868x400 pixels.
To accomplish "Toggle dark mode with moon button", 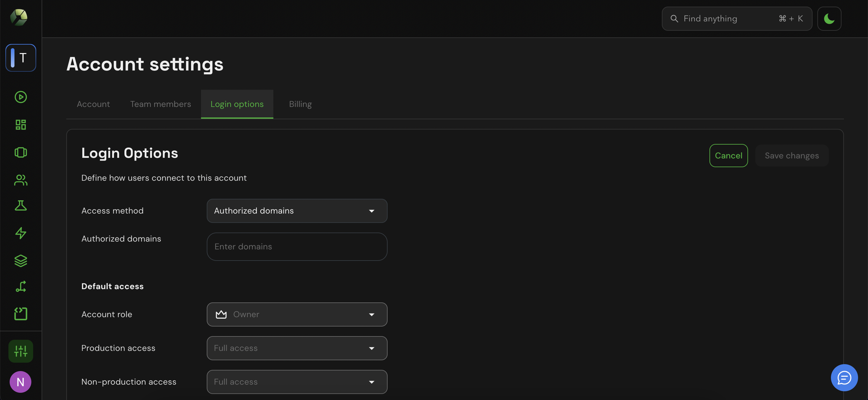I will (x=829, y=19).
